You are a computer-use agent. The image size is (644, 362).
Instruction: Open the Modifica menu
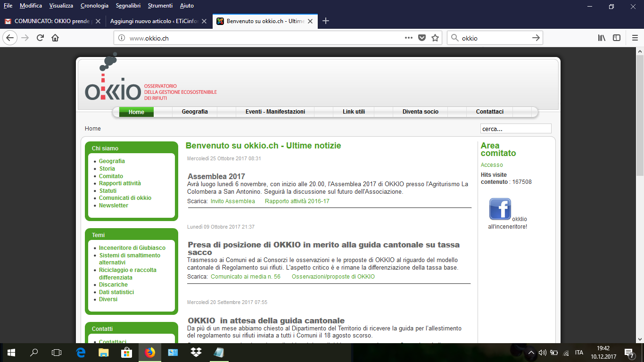(31, 6)
